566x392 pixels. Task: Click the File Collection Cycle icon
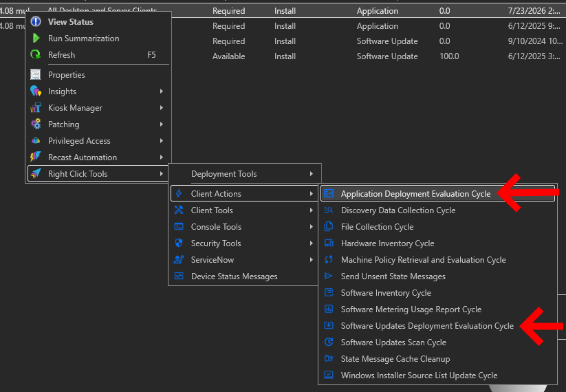[329, 226]
